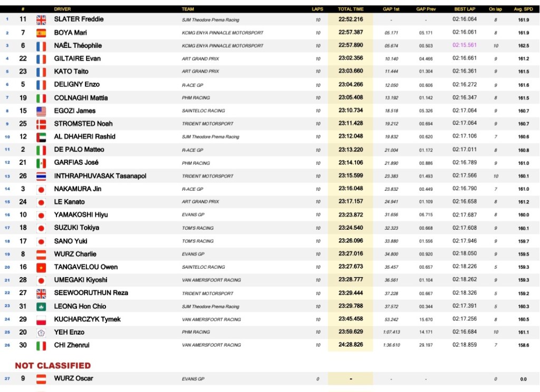Click the TOTAL TIME column header
The height and width of the screenshot is (392, 540).
[x=350, y=9]
